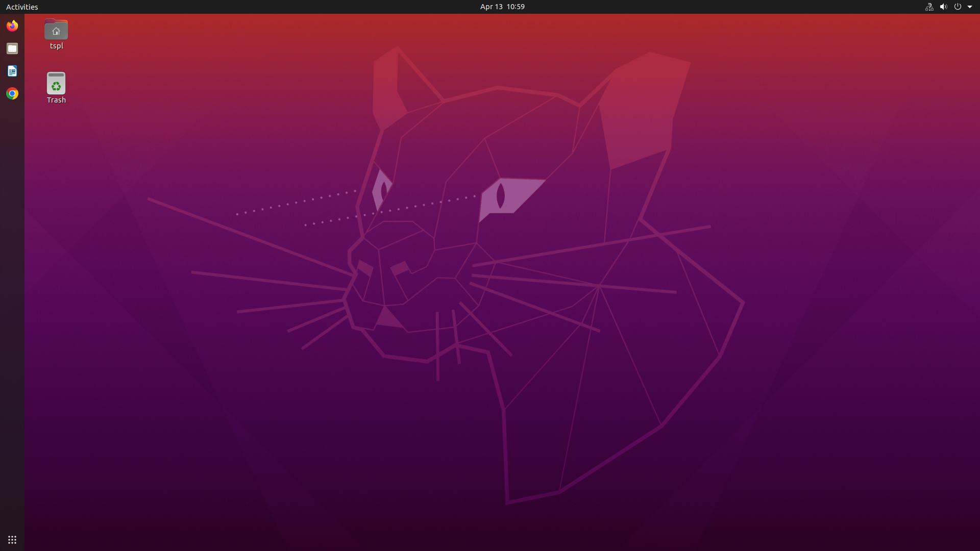Click the "Trash" label text
The image size is (980, 551).
[x=56, y=100]
